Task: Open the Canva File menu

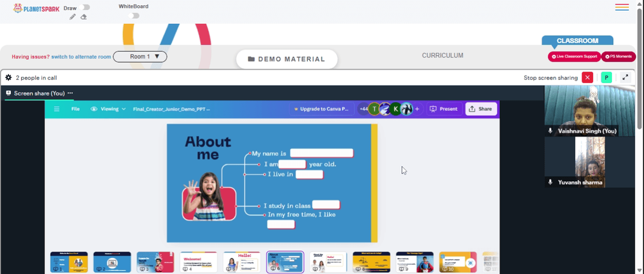Action: pyautogui.click(x=75, y=109)
